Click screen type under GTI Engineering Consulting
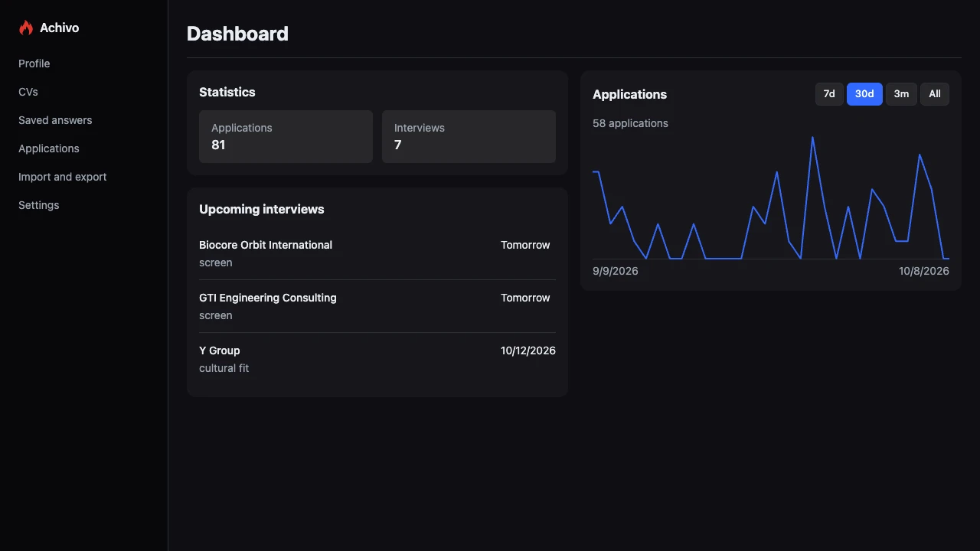The image size is (980, 551). click(216, 315)
